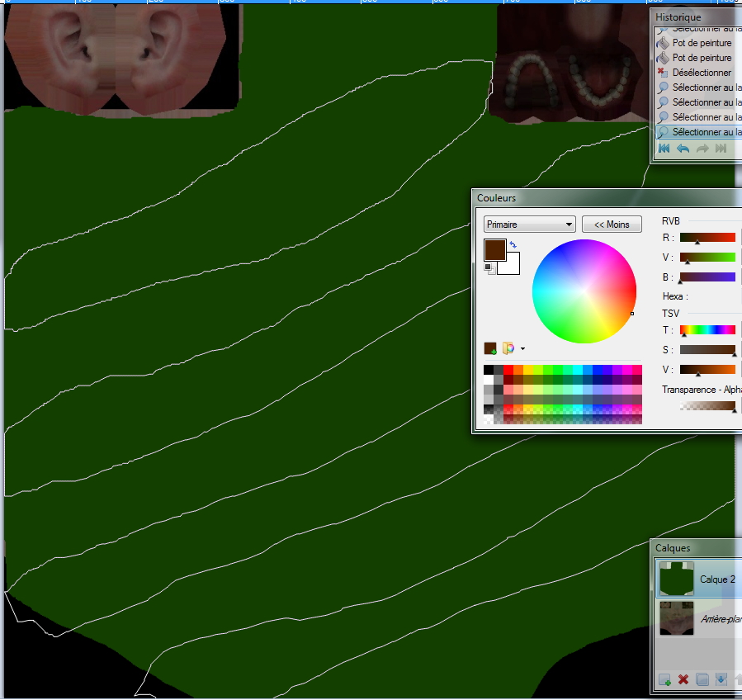Duplicate the current layer
The height and width of the screenshot is (700, 742).
tap(702, 680)
